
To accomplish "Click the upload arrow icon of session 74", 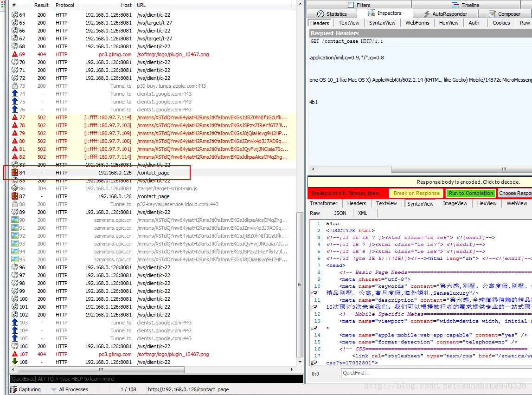I will pyautogui.click(x=14, y=94).
